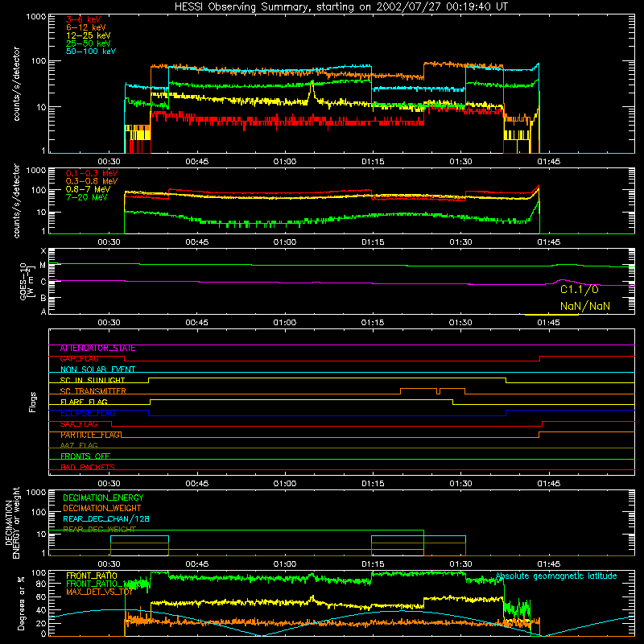Select the 6-12 keV legend label
The width and height of the screenshot is (644, 644).
click(x=86, y=27)
